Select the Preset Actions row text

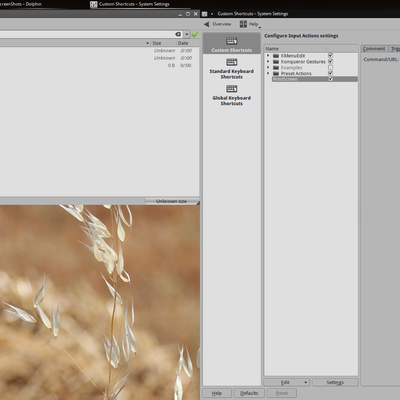click(296, 73)
